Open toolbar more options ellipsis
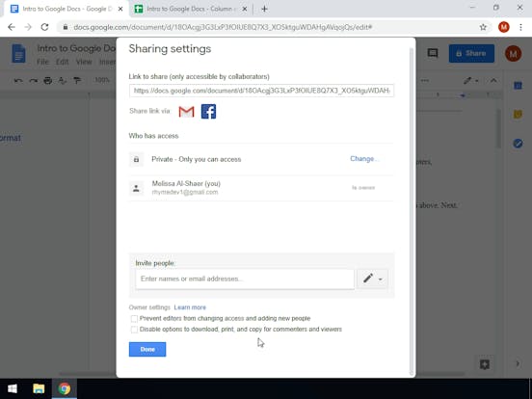Image resolution: width=532 pixels, height=399 pixels. [425, 80]
